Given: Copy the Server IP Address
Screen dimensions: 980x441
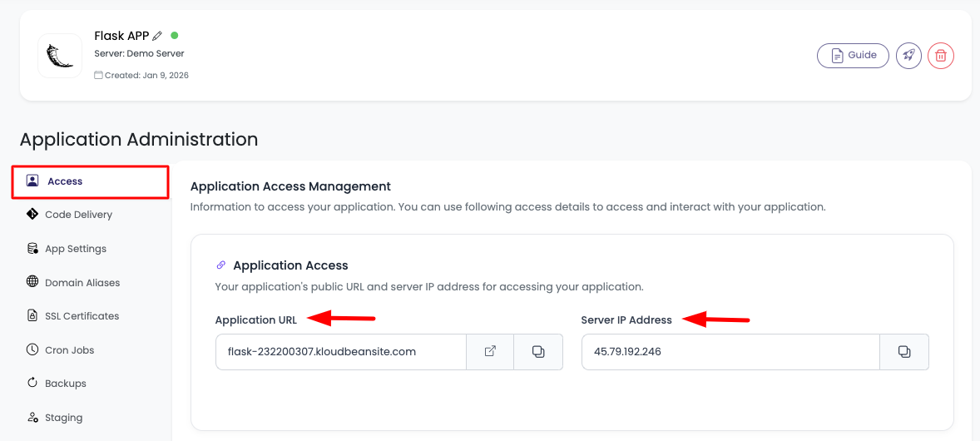Looking at the screenshot, I should click(903, 351).
